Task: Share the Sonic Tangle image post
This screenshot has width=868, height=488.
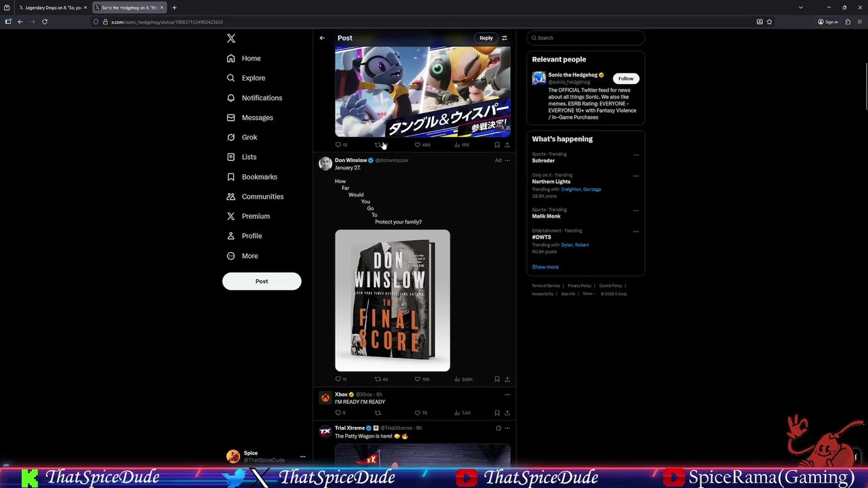Action: point(507,144)
